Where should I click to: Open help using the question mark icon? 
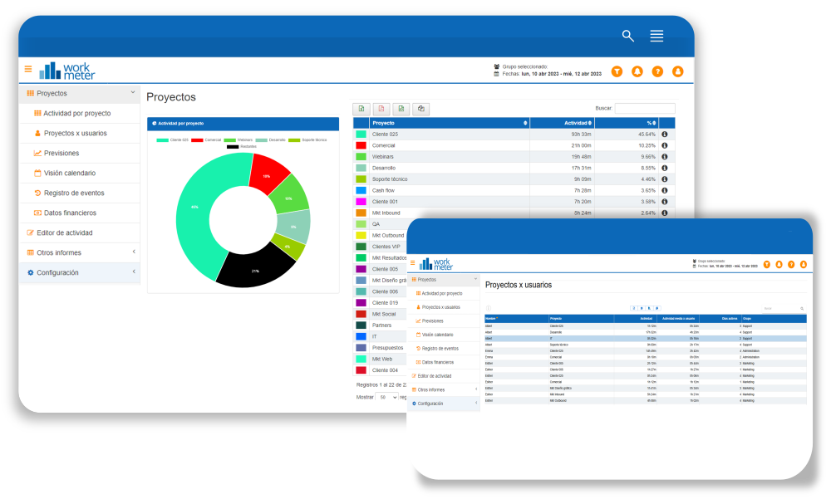point(657,71)
